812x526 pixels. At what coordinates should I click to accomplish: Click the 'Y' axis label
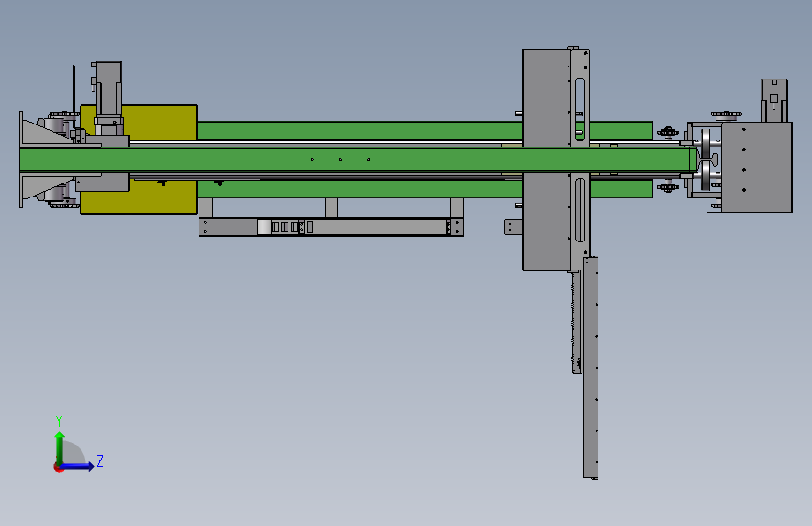coord(59,420)
